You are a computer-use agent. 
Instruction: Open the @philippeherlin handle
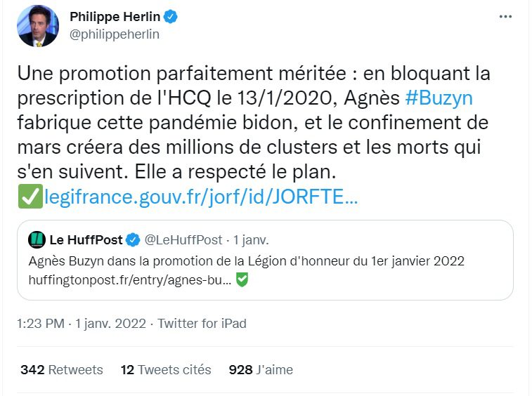click(115, 34)
